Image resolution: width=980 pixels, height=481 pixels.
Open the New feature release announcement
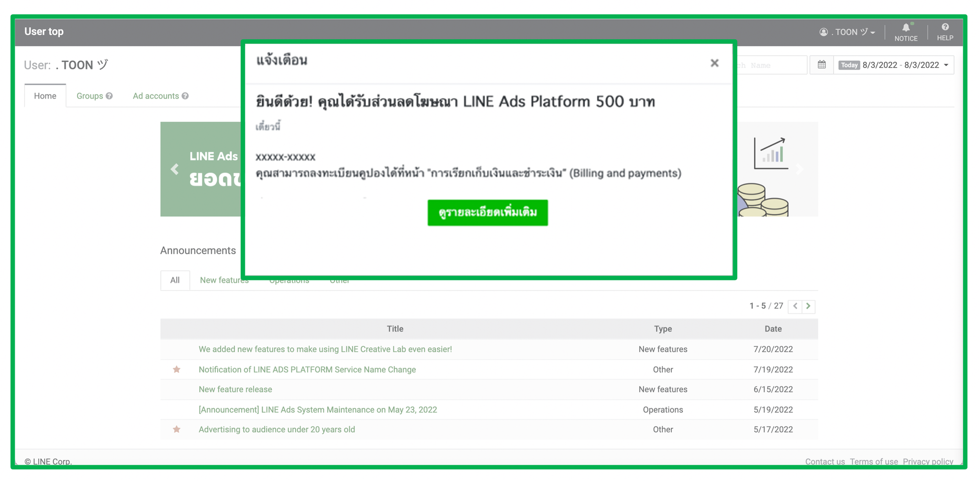point(235,390)
